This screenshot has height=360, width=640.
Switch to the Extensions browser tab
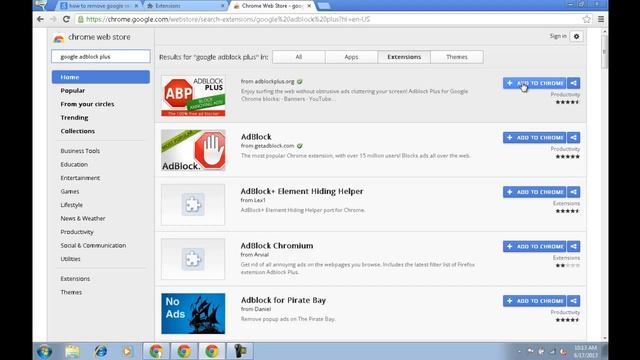(186, 6)
